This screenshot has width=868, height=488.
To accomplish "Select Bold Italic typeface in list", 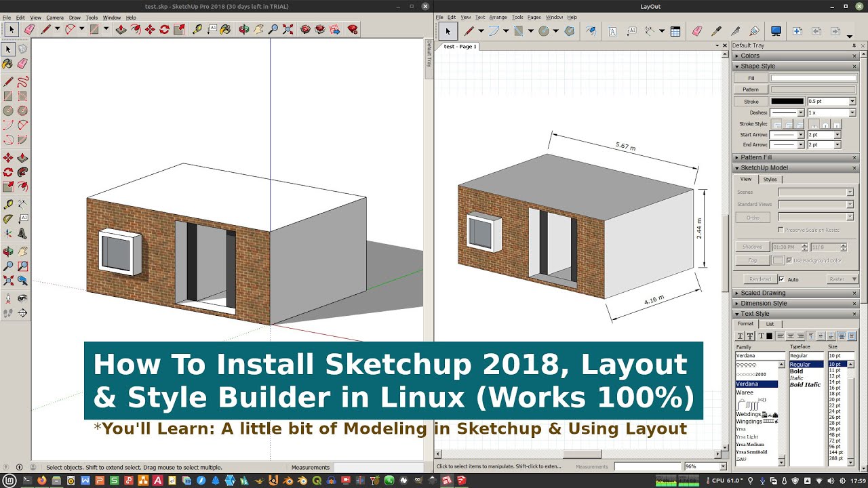I will point(805,385).
